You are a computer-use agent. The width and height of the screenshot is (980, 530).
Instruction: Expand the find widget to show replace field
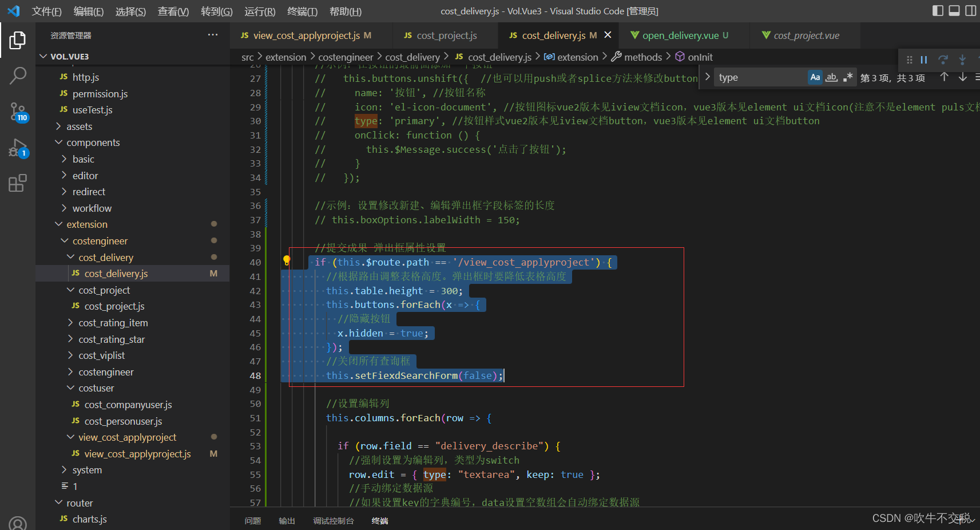708,76
